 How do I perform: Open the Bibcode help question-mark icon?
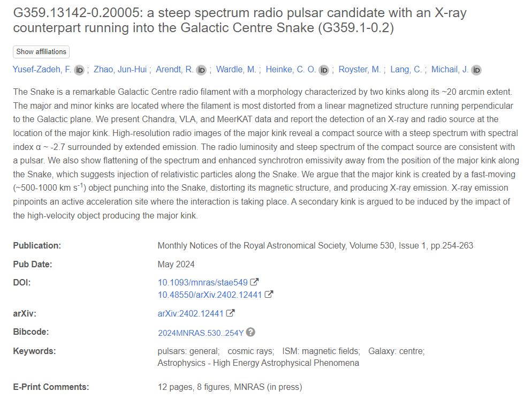tap(250, 332)
